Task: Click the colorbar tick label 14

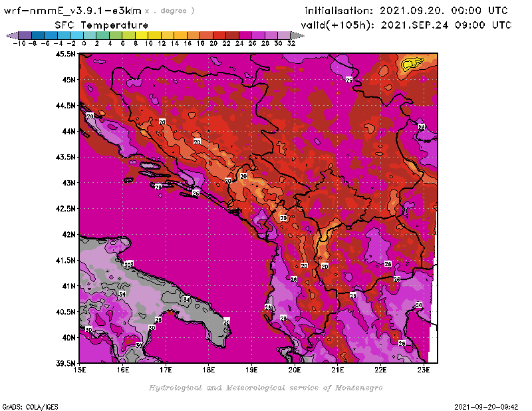Action: pos(174,43)
